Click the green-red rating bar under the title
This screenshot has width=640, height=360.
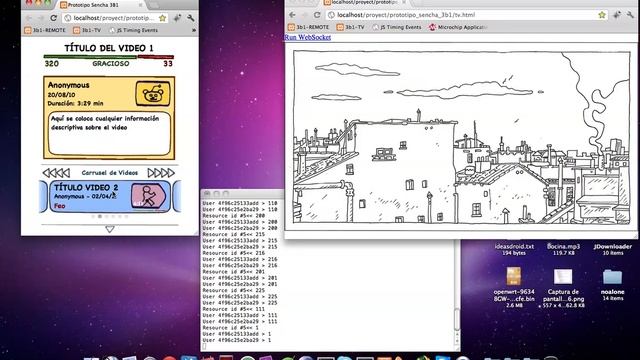(109, 57)
